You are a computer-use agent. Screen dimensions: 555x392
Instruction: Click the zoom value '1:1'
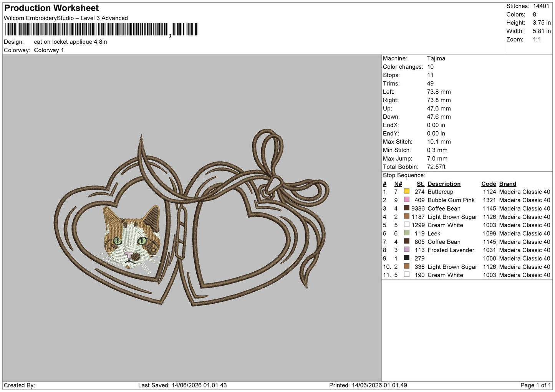coord(537,40)
